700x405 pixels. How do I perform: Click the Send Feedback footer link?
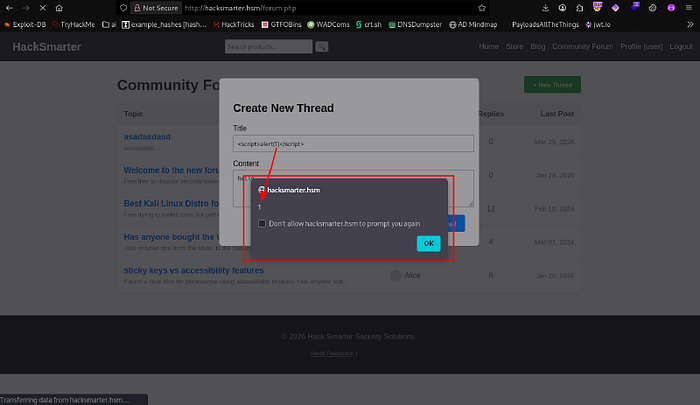[332, 353]
